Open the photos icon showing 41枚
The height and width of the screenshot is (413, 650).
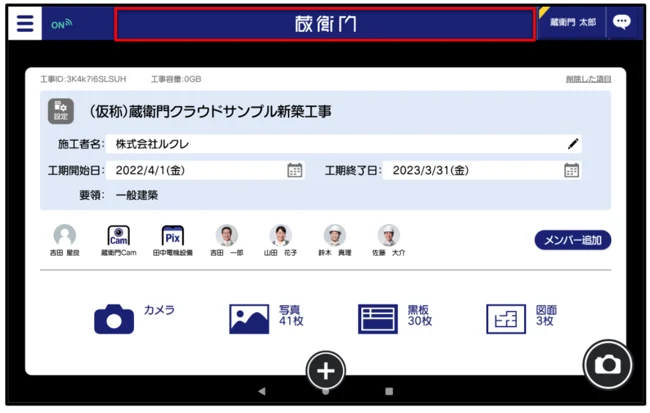pyautogui.click(x=249, y=319)
